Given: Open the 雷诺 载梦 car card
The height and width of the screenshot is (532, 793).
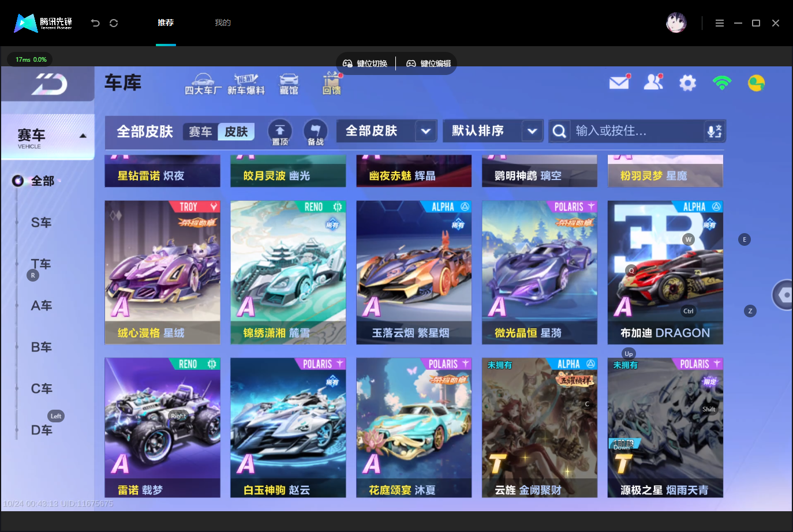Looking at the screenshot, I should click(x=162, y=428).
